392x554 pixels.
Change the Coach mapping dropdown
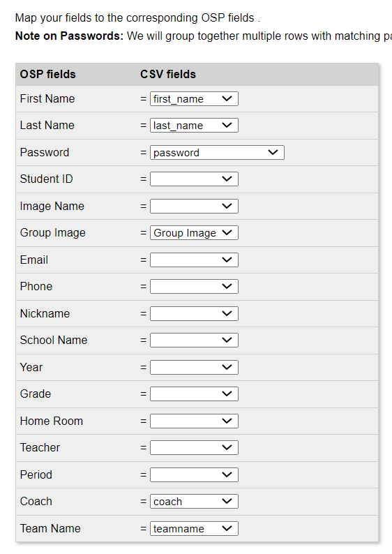(x=194, y=501)
